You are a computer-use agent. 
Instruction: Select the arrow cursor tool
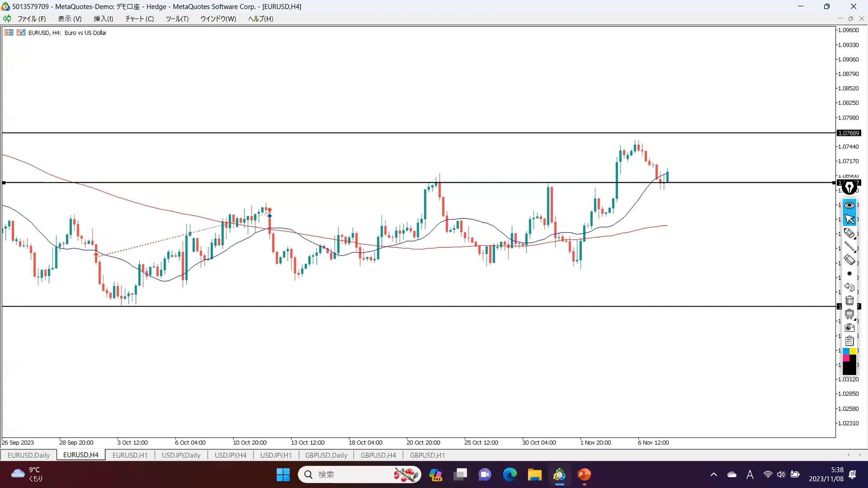(849, 219)
